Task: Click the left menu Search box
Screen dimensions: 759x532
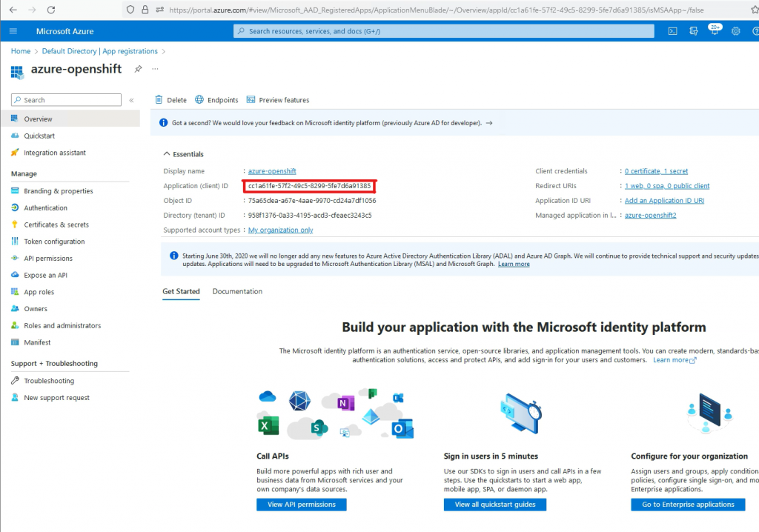Action: [x=66, y=100]
